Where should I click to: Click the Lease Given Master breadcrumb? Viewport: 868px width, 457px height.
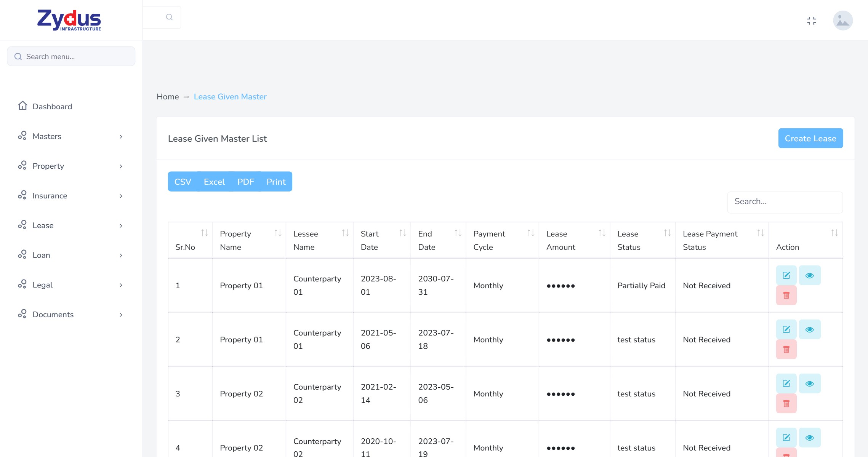[x=230, y=97]
